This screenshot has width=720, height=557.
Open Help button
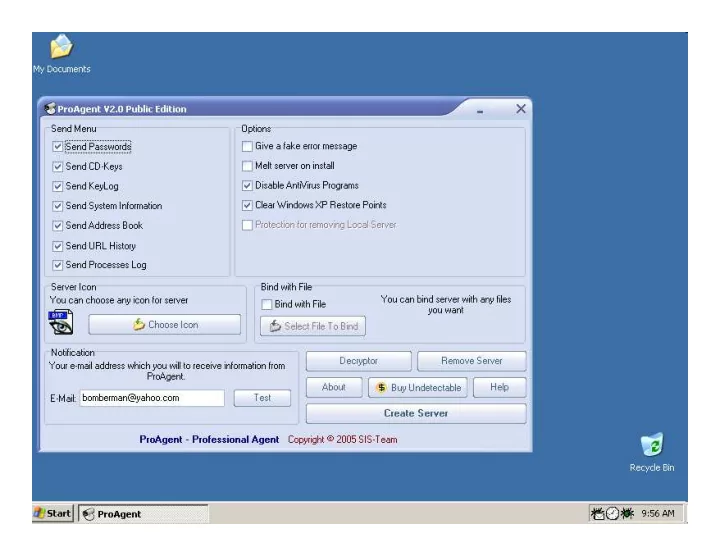coord(500,387)
